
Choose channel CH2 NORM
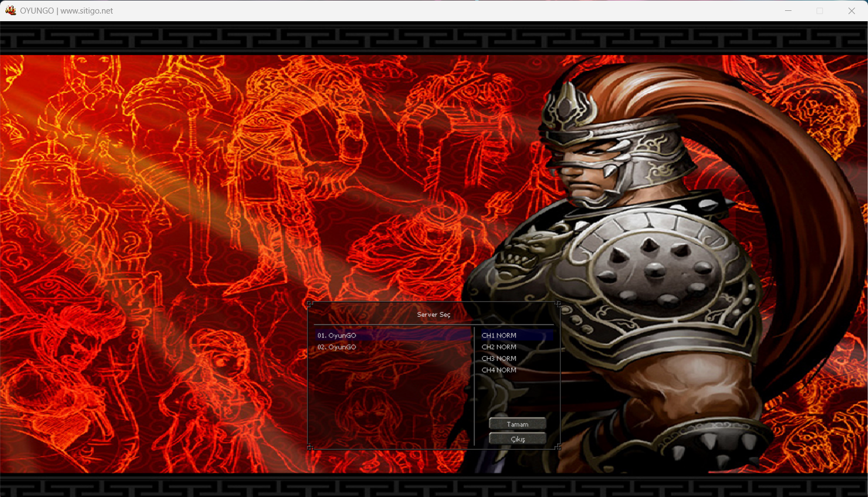pos(516,347)
